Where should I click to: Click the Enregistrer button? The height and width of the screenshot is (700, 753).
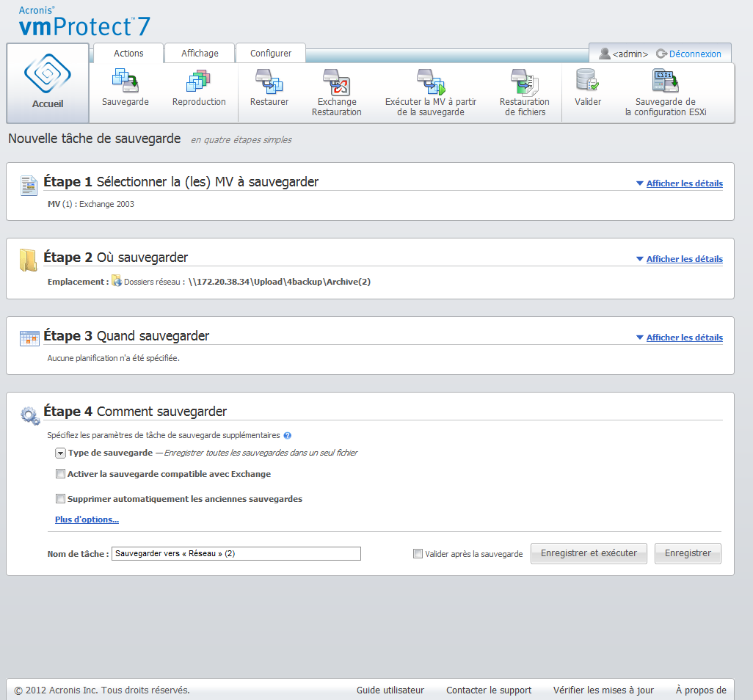[688, 553]
